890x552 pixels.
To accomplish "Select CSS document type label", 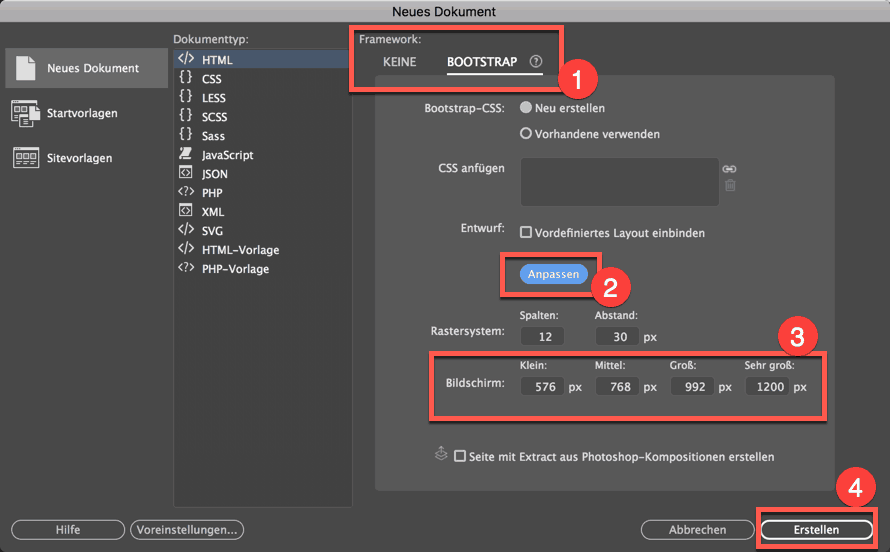I will coord(212,79).
